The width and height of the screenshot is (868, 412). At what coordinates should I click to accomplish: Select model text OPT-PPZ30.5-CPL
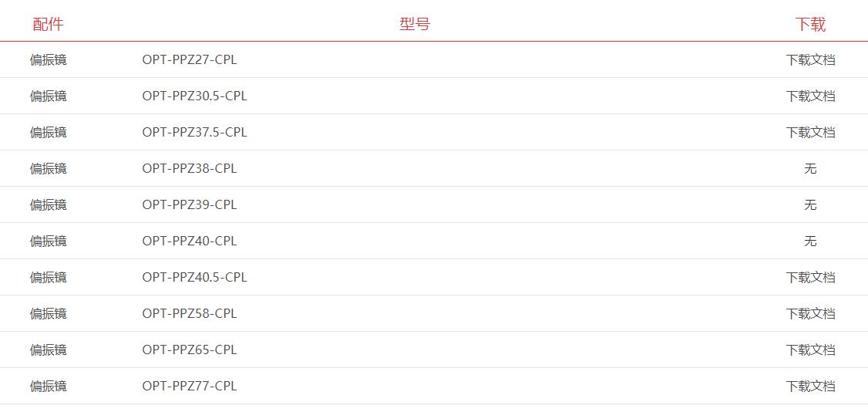click(x=194, y=96)
